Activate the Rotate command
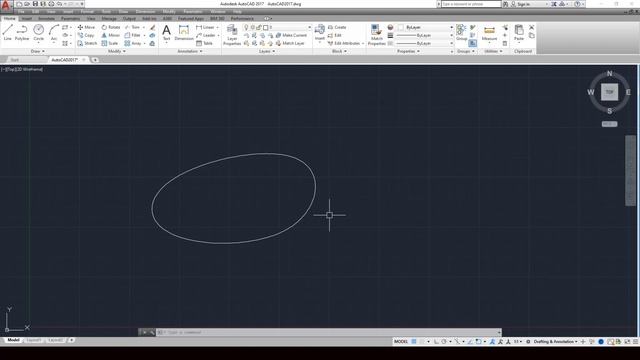 pos(111,27)
